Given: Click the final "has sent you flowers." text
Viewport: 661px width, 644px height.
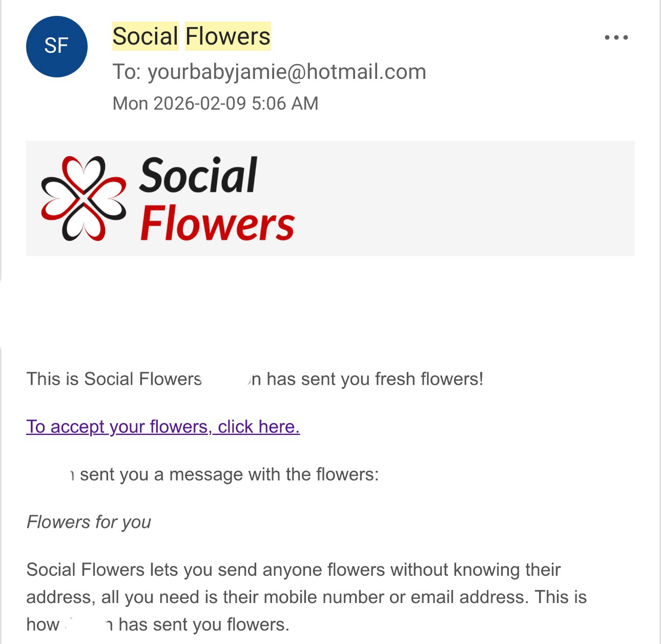Looking at the screenshot, I should click(x=204, y=625).
